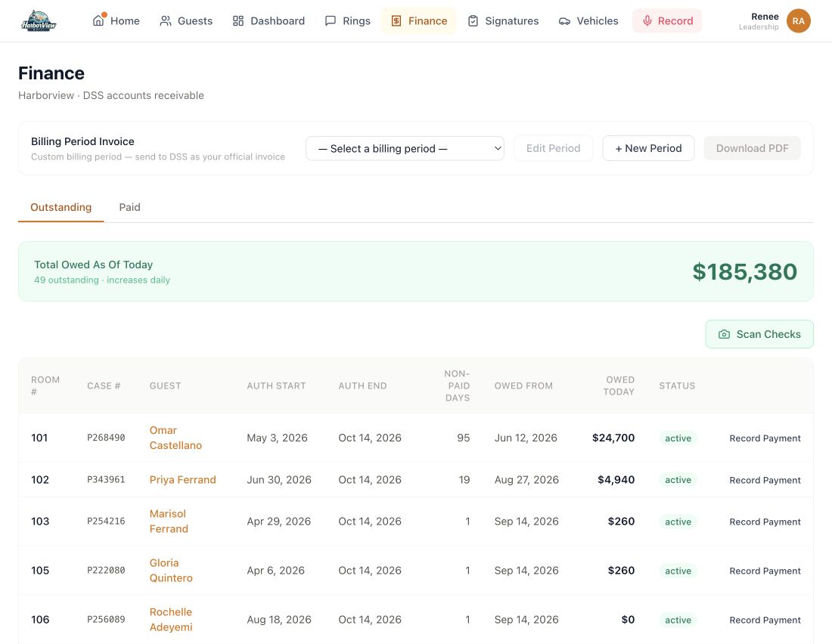Switch to the Outstanding tab
Screen dimensions: 832x644
click(x=61, y=207)
